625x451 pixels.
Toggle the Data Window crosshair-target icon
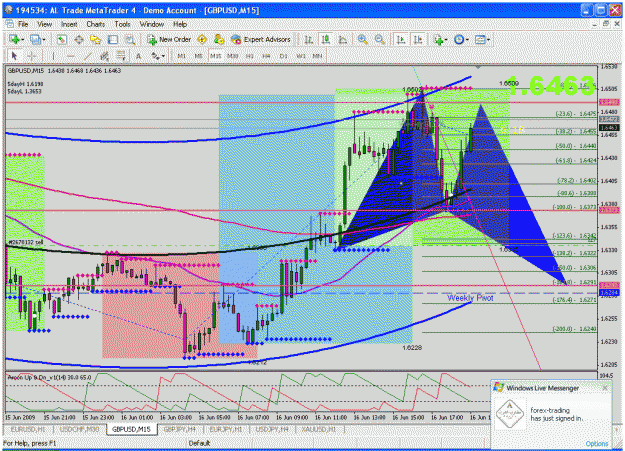[x=79, y=39]
